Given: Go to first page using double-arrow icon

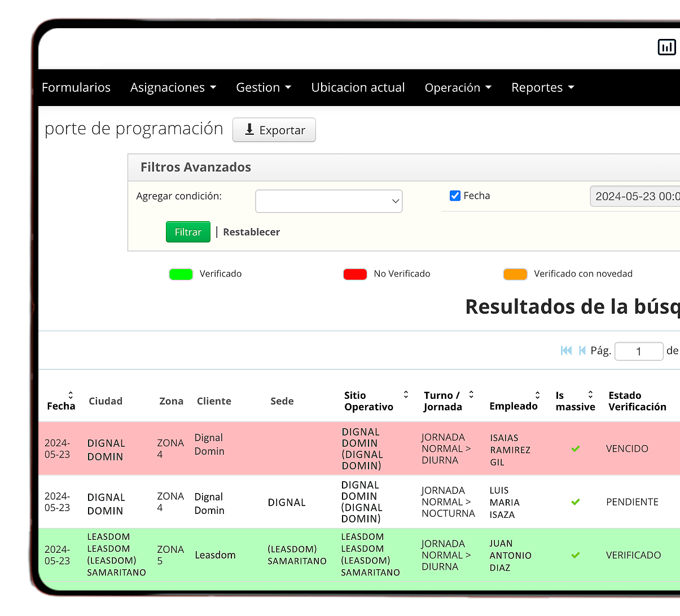Looking at the screenshot, I should tap(566, 351).
